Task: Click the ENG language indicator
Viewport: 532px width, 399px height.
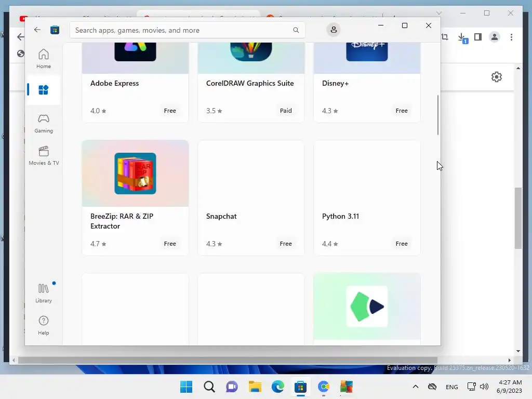Action: (451, 387)
